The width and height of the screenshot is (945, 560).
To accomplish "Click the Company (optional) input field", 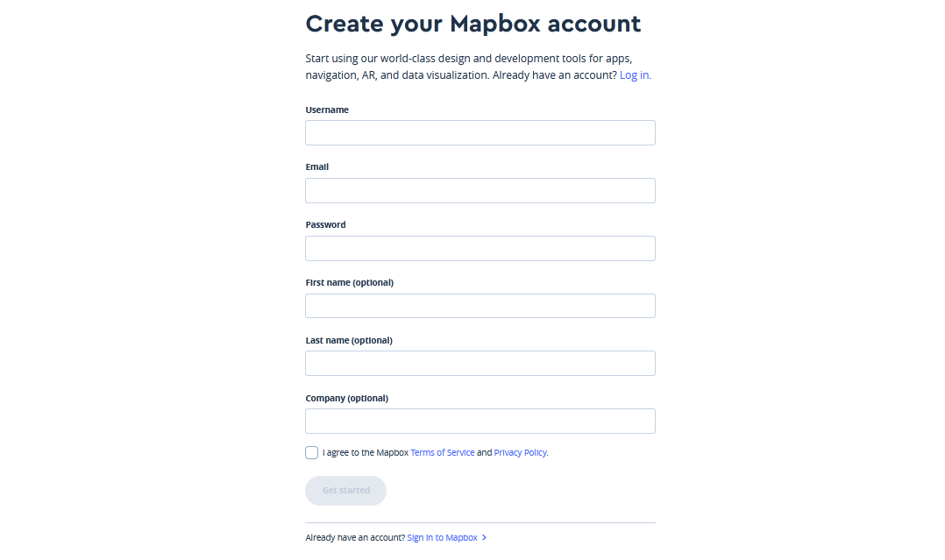I will (480, 422).
